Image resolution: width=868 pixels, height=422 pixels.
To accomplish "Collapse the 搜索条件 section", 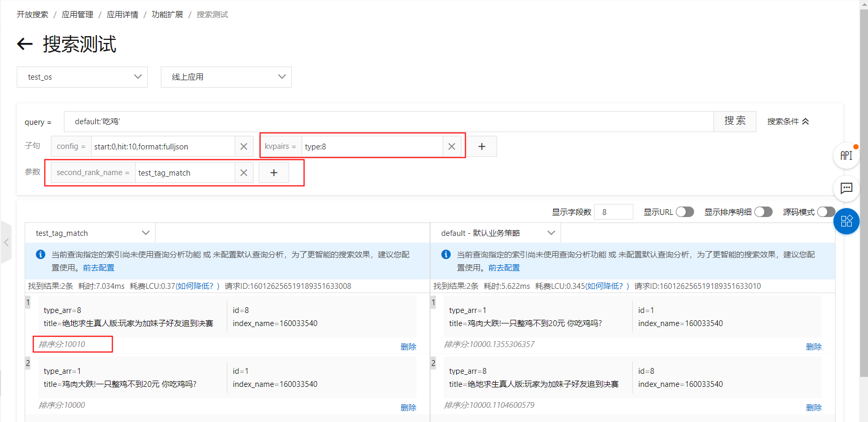I will [x=788, y=122].
